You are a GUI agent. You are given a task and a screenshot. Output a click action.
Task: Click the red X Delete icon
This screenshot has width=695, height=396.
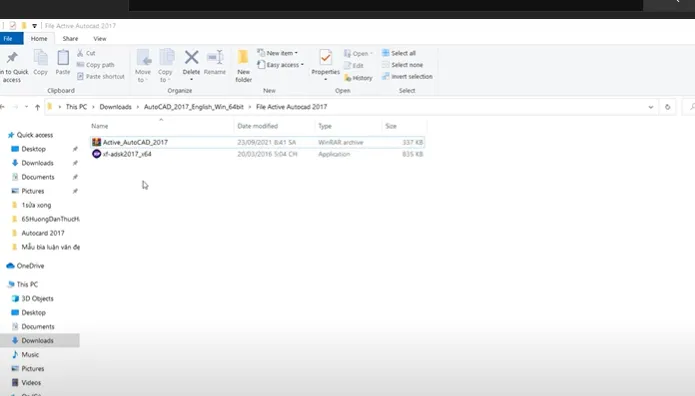[x=191, y=57]
